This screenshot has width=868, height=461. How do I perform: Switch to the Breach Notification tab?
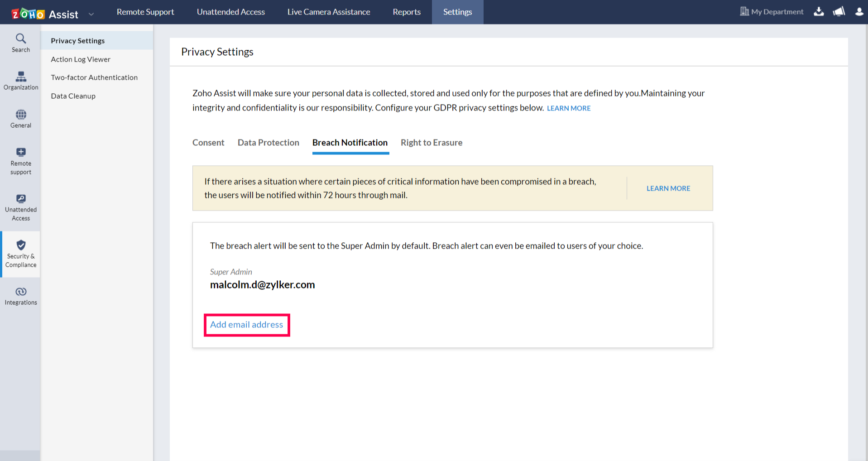point(350,143)
